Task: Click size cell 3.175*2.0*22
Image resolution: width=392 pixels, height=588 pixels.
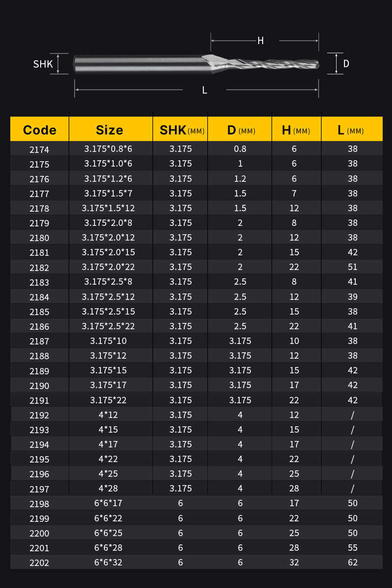Action: [108, 267]
